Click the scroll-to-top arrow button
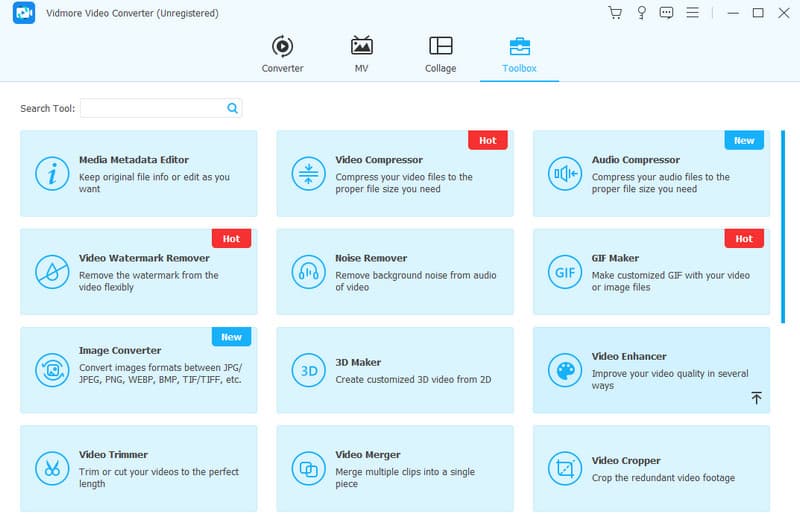 tap(756, 398)
